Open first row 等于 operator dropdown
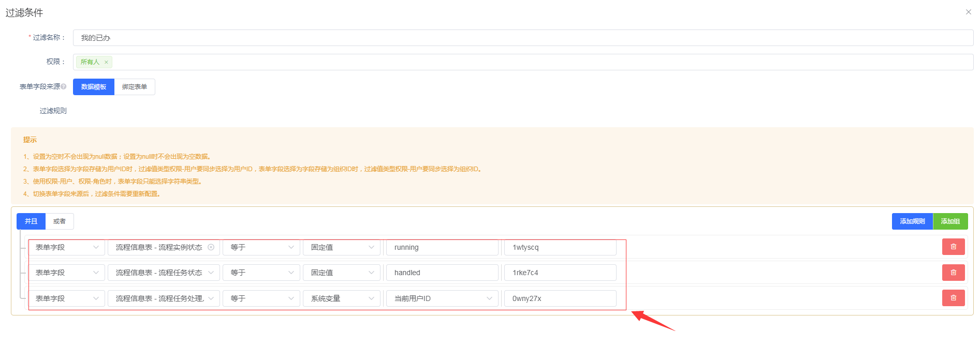The image size is (980, 346). pos(261,247)
